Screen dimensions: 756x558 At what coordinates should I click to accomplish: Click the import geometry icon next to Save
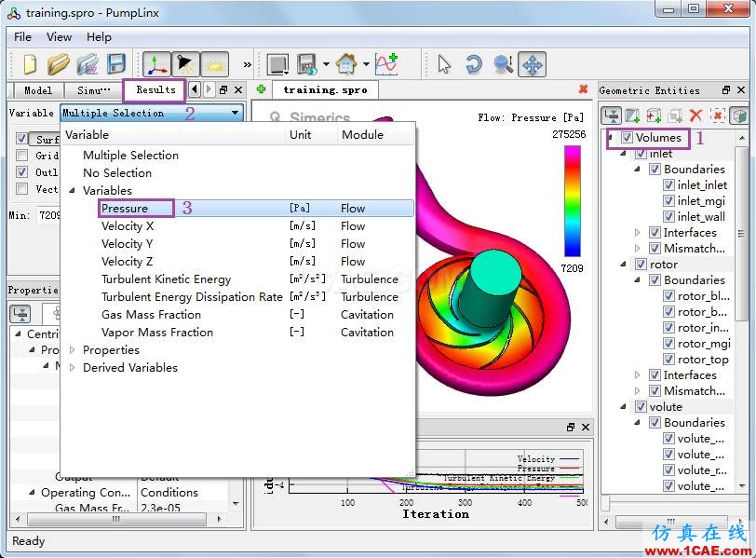click(88, 64)
